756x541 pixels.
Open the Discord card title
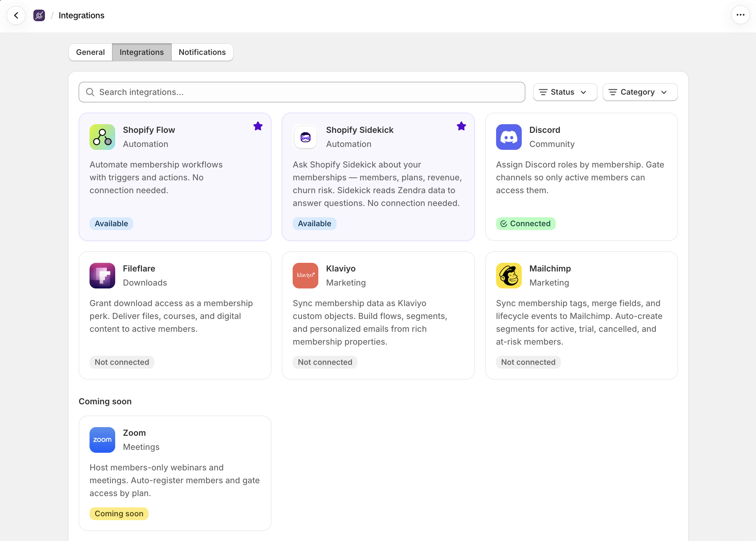[545, 130]
